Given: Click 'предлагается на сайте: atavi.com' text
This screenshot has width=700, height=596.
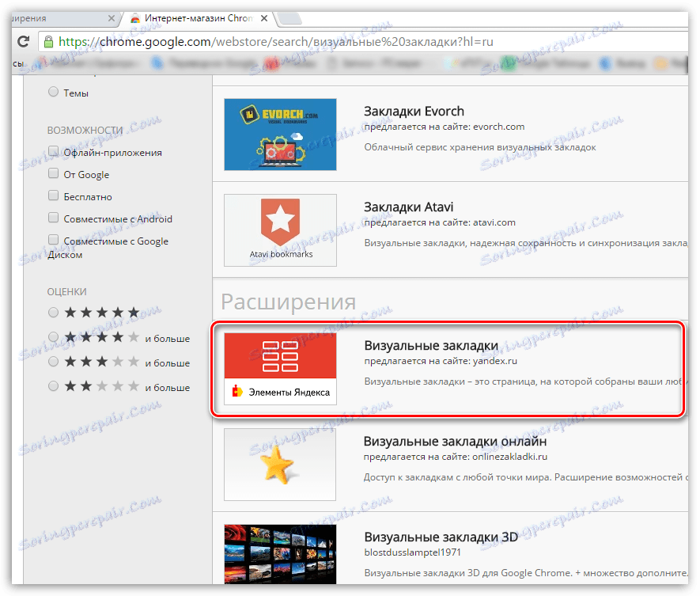Looking at the screenshot, I should pos(440,222).
